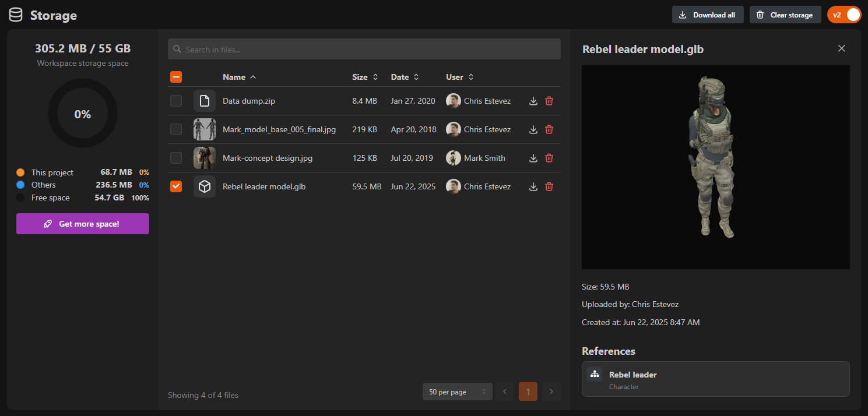Open the 50 per page dropdown
The height and width of the screenshot is (416, 868).
[x=457, y=392]
